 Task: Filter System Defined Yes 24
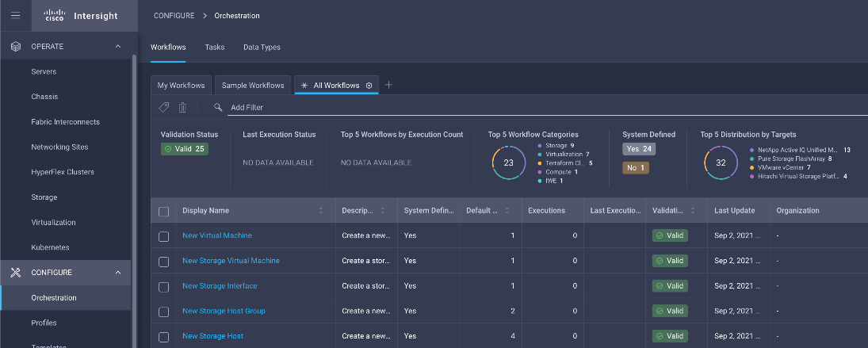point(639,149)
